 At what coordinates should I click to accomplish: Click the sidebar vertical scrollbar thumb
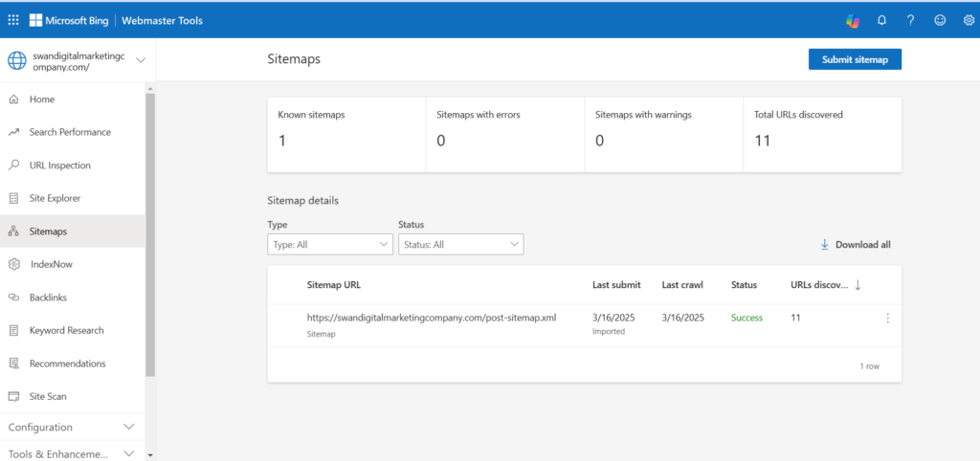click(150, 234)
